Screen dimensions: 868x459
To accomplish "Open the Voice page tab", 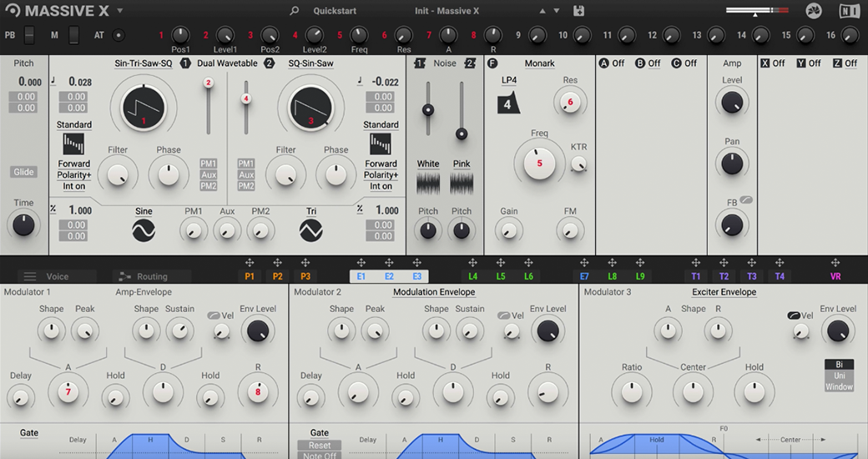I will coord(57,276).
